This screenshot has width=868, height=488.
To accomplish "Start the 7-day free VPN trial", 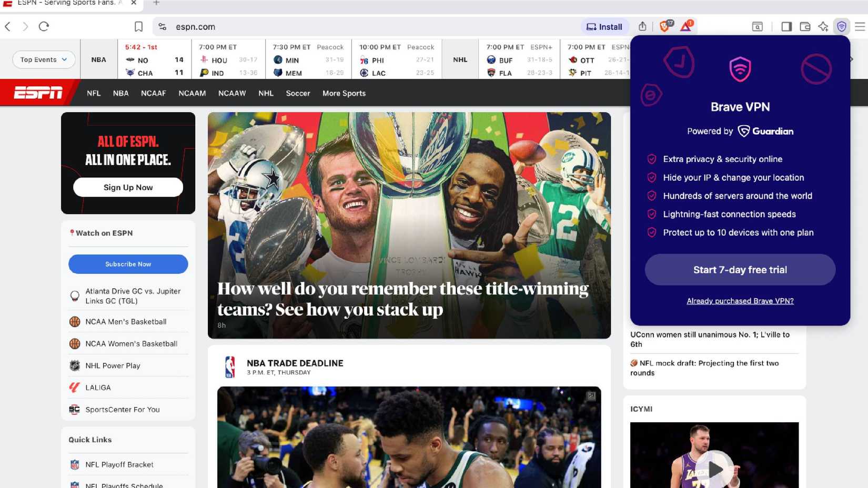I will tap(740, 269).
